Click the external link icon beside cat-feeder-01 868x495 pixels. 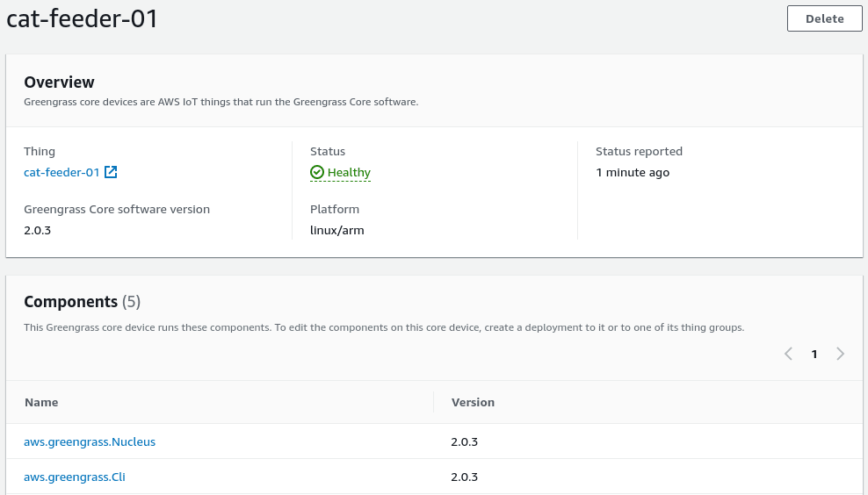[x=111, y=173]
